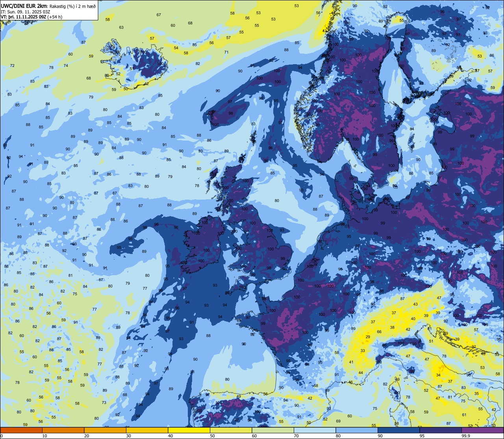Click the indigo 95–99.9 legend segment
Viewport: 504px width, 439px height.
[x=441, y=430]
